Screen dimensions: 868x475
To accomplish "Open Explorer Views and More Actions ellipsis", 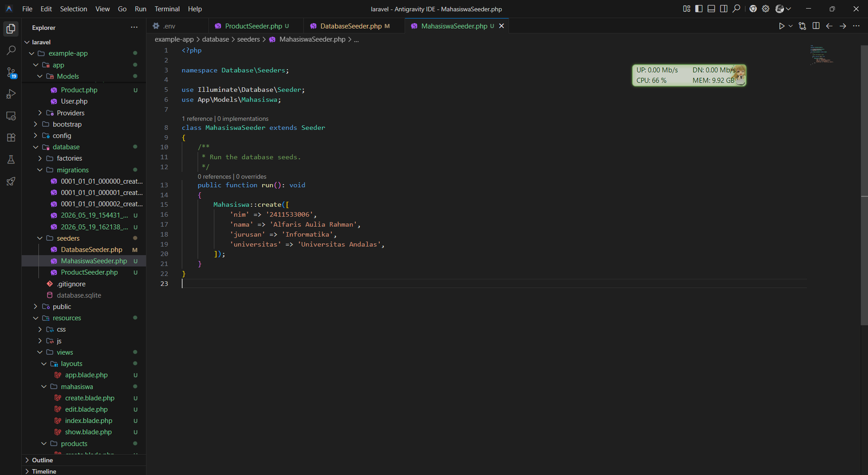I will point(134,28).
